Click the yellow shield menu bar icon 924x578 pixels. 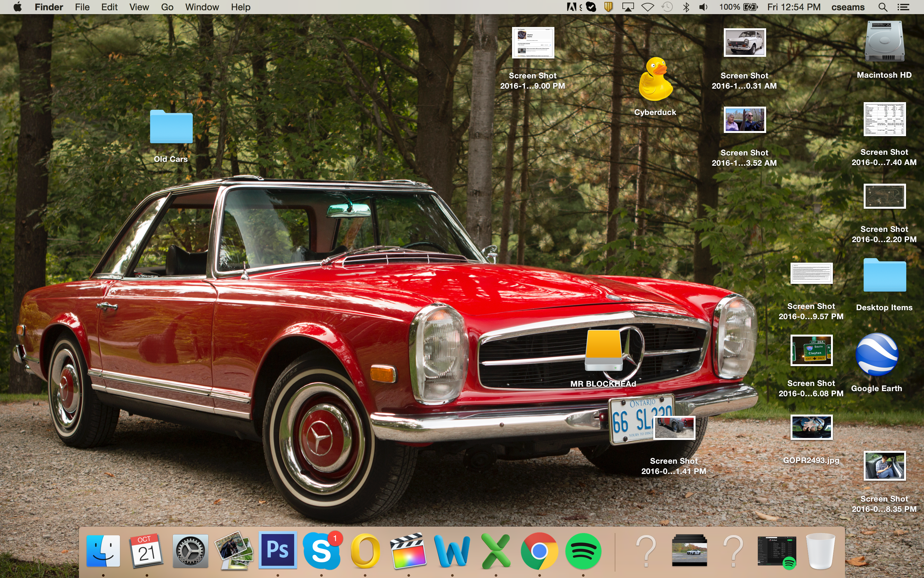coord(609,7)
